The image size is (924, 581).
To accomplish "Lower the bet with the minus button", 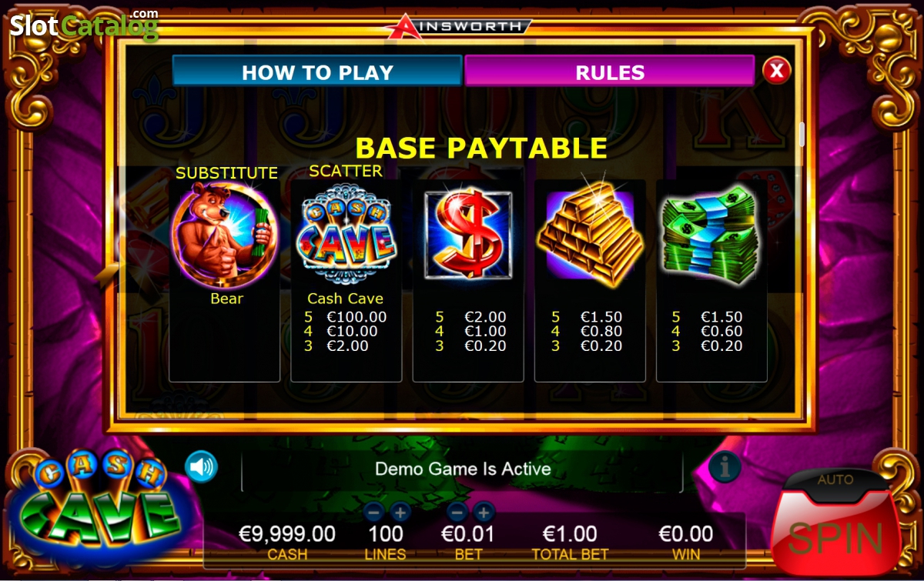I will click(457, 512).
